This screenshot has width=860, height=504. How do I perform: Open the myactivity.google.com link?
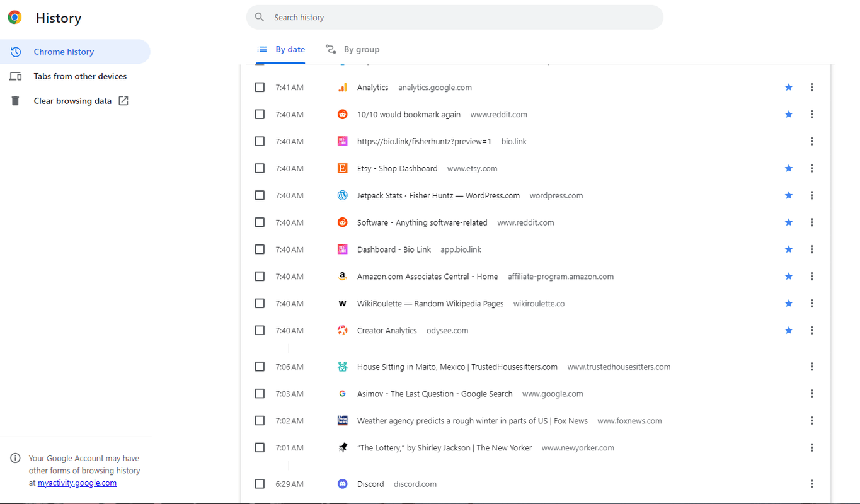pos(77,483)
